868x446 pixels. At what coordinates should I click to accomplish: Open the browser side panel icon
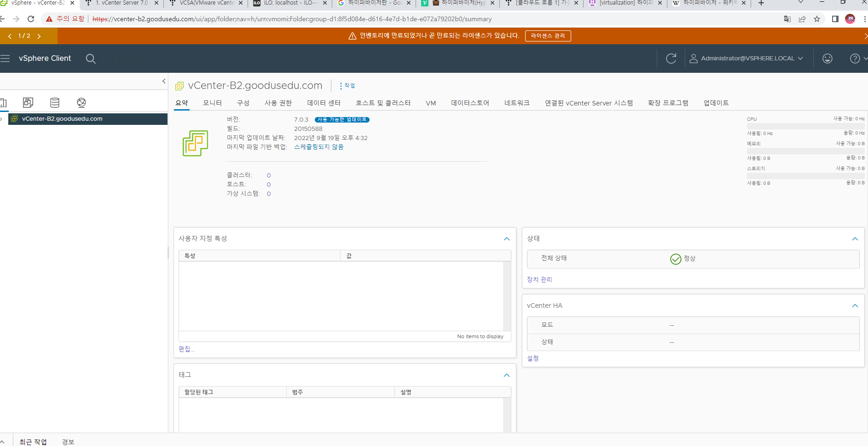tap(835, 19)
